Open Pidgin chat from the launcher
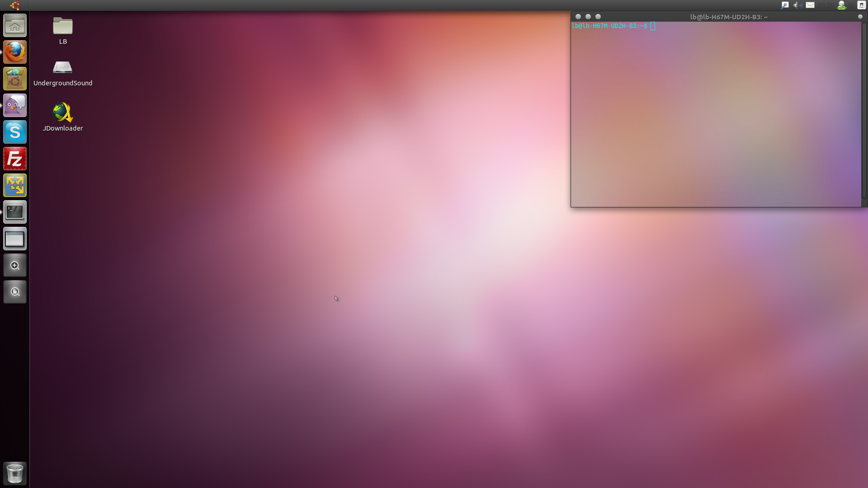 click(x=15, y=105)
